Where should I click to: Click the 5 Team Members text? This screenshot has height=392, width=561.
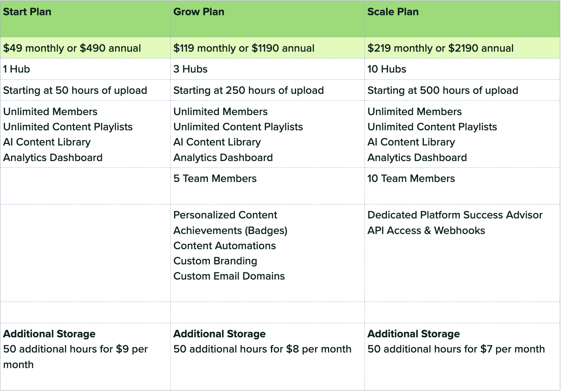coord(215,179)
